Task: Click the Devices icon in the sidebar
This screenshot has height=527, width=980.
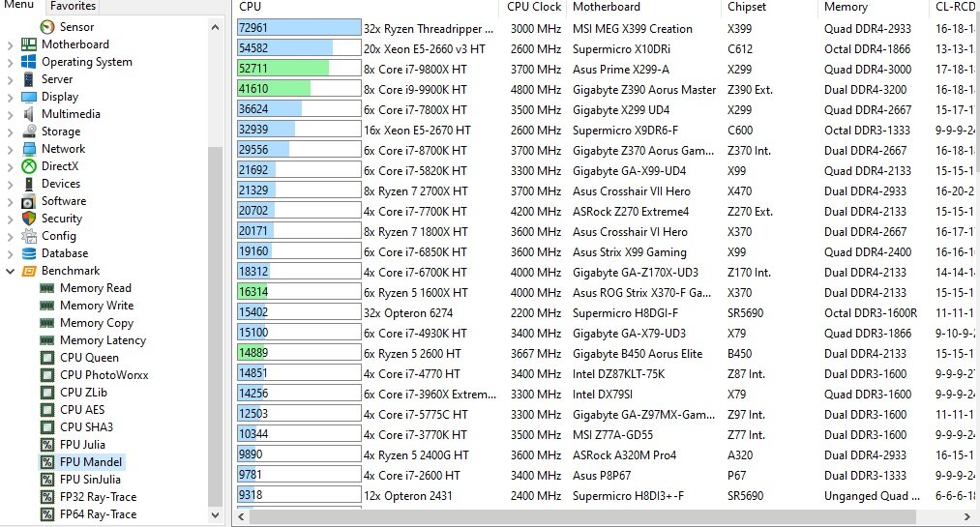Action: (x=29, y=184)
